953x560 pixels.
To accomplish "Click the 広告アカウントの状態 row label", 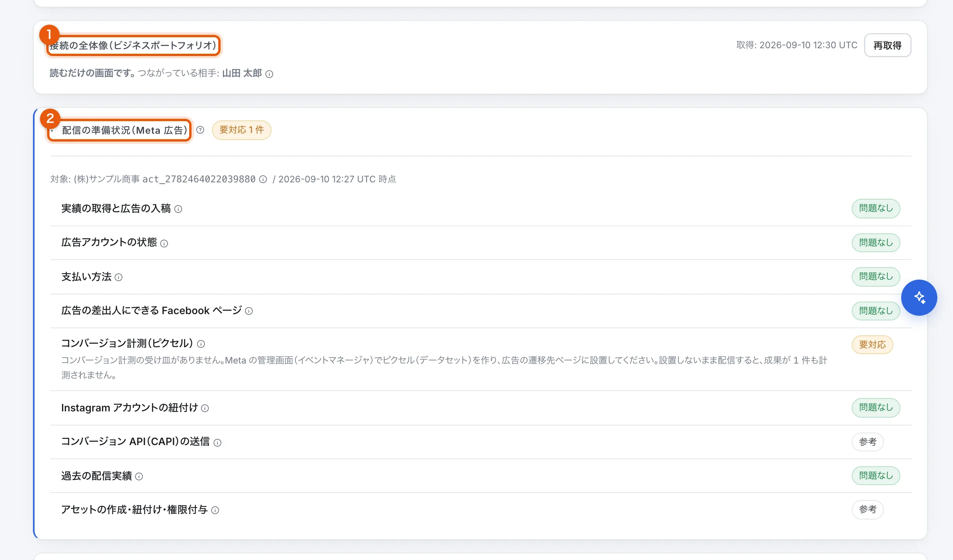I will [109, 242].
